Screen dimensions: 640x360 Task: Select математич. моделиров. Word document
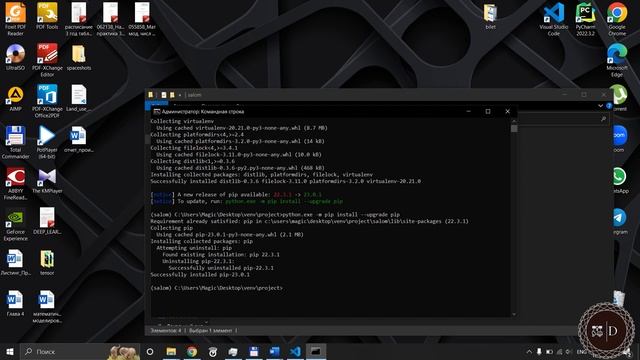click(47, 306)
